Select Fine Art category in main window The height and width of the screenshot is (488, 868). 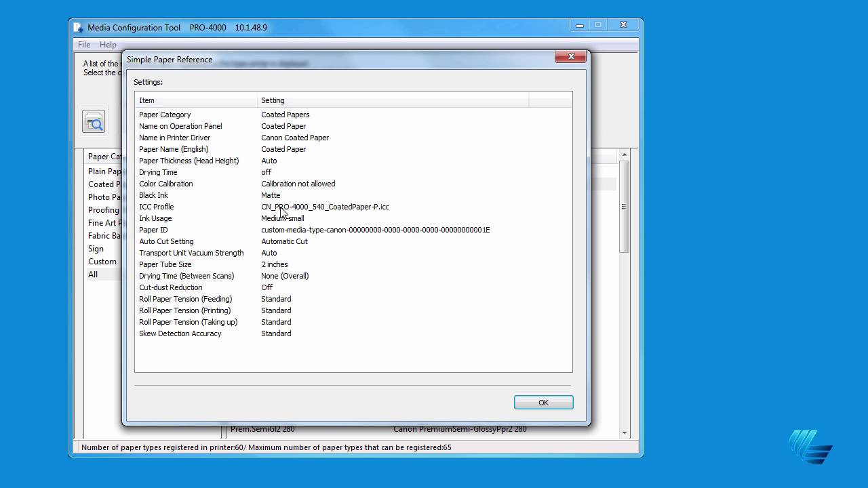pos(104,223)
